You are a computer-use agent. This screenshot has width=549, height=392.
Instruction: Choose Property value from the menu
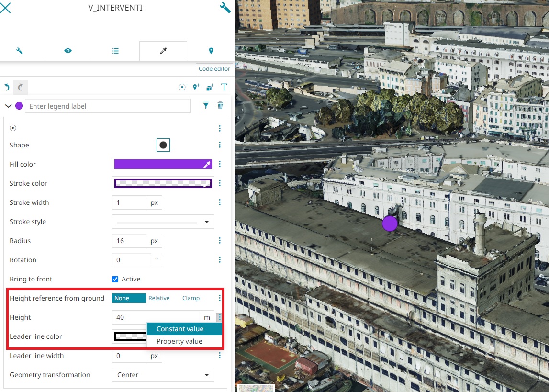point(179,341)
